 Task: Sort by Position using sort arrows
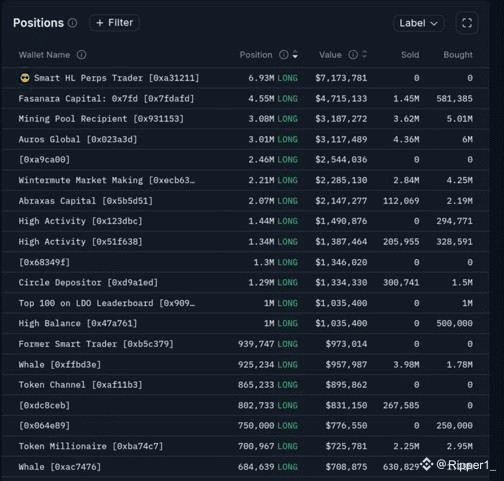(x=295, y=55)
